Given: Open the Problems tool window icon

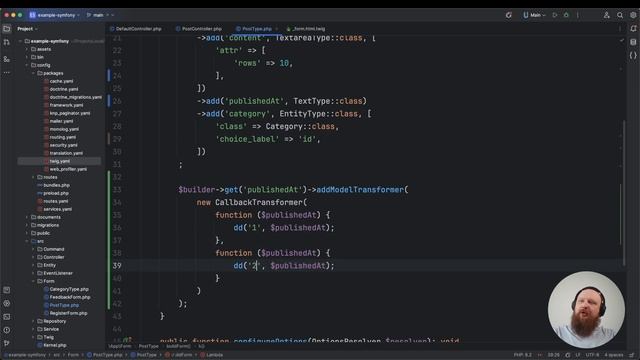Looking at the screenshot, I should point(7,330).
